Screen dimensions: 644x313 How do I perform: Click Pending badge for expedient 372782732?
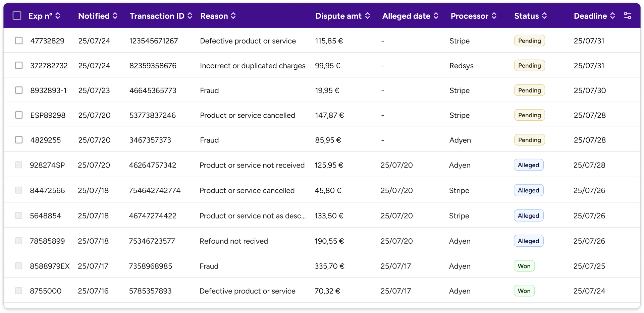tap(529, 66)
